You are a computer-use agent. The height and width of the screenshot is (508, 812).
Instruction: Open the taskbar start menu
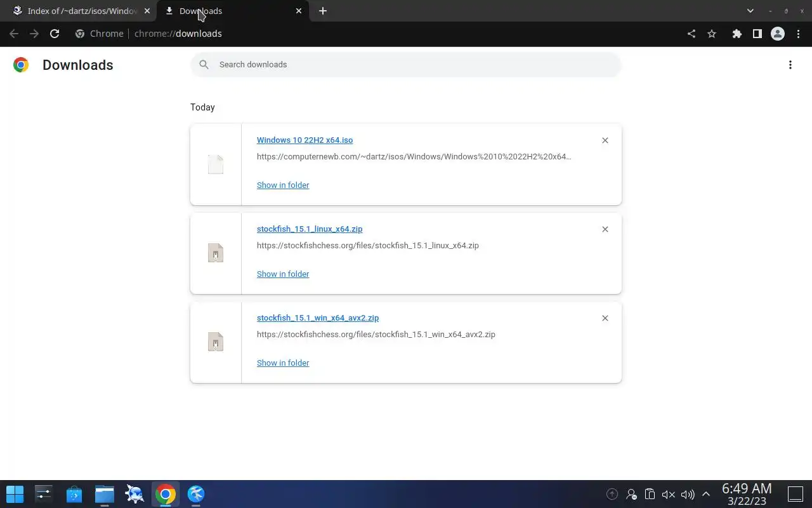[15, 494]
